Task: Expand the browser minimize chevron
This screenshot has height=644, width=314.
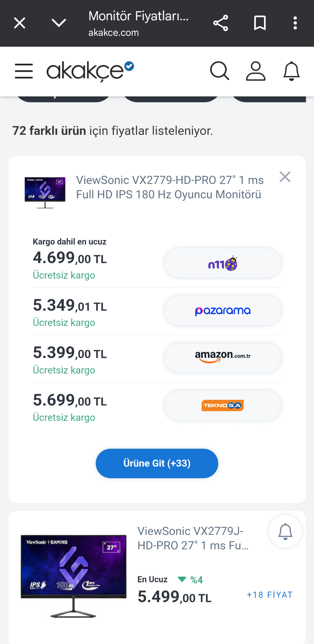Action: (59, 23)
